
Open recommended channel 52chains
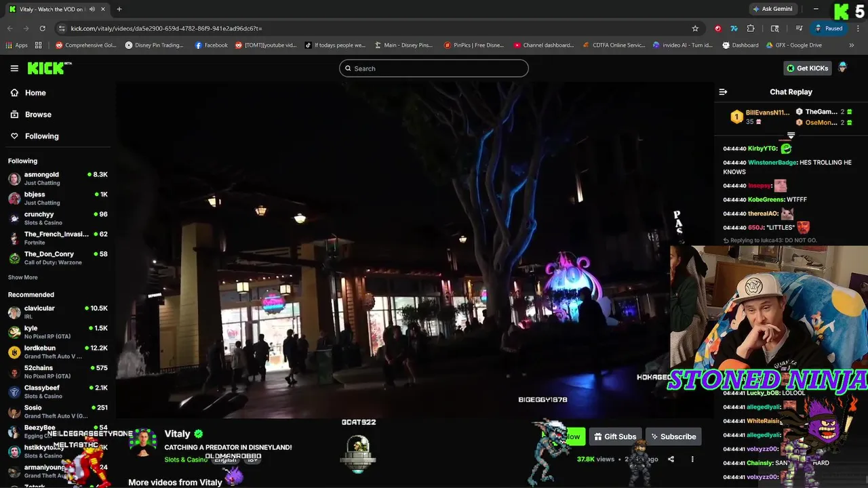click(x=58, y=371)
